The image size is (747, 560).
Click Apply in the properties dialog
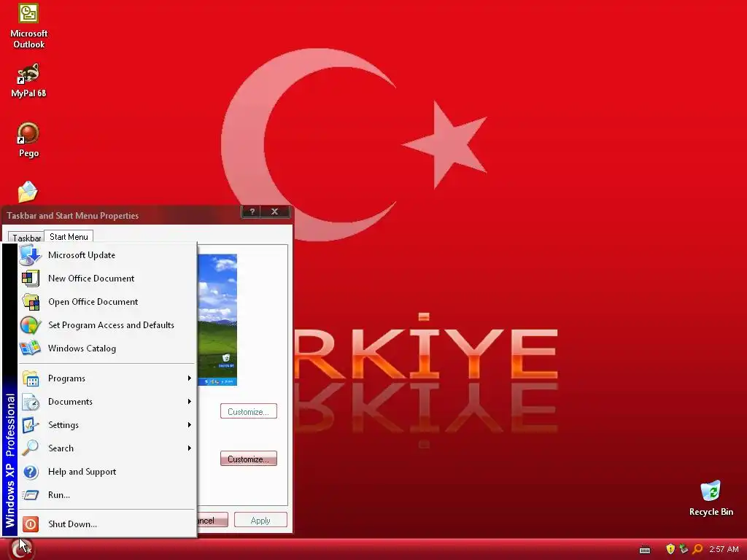click(260, 521)
